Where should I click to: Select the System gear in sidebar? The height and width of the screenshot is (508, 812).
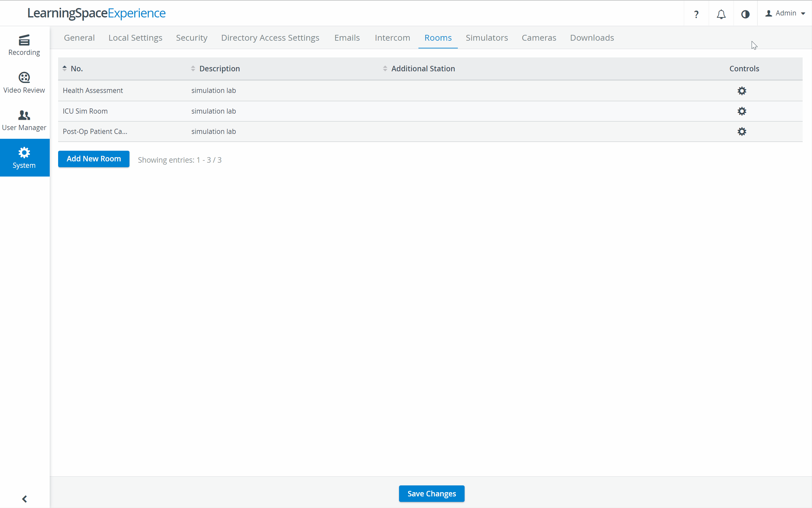click(x=24, y=157)
